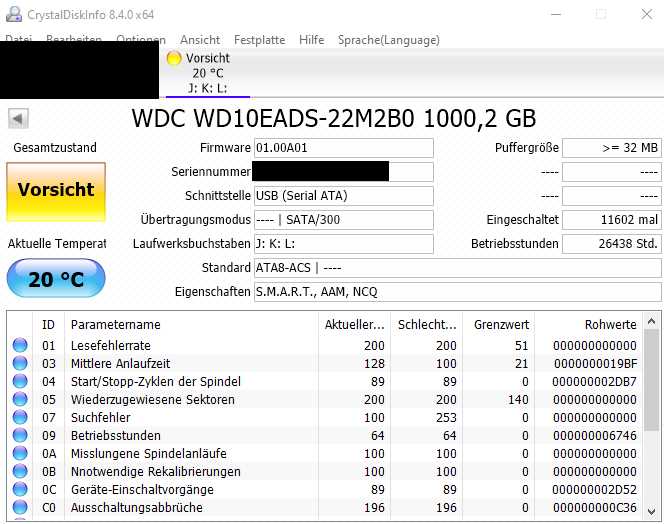Click the status orb of Misslungene Spindelanläufe
The image size is (664, 524).
[x=20, y=453]
